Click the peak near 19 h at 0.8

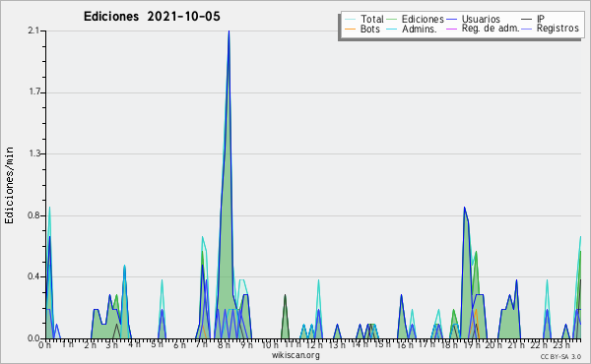coord(465,209)
